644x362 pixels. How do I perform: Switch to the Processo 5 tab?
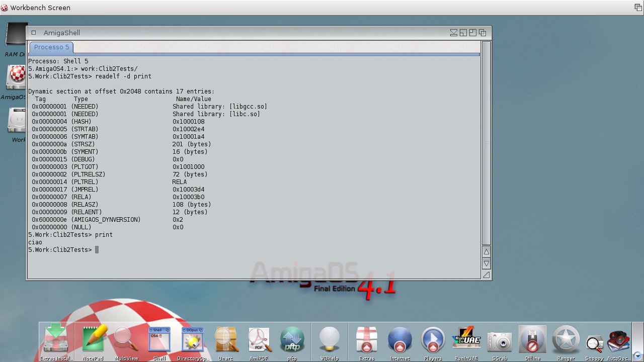pos(51,47)
